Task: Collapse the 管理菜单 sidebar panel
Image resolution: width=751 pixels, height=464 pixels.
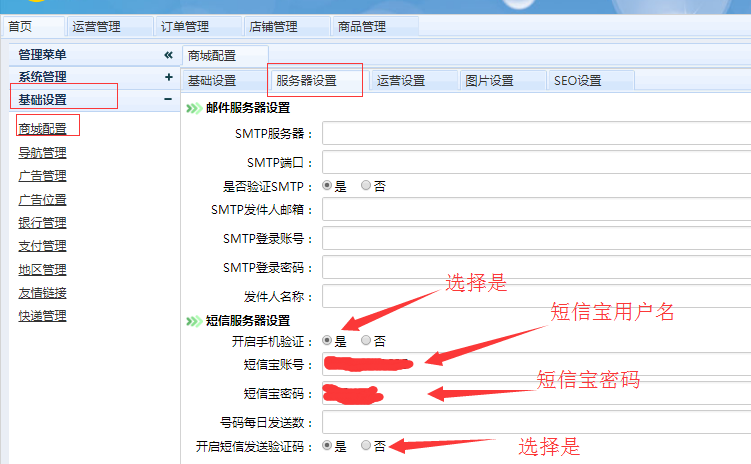Action: 168,55
